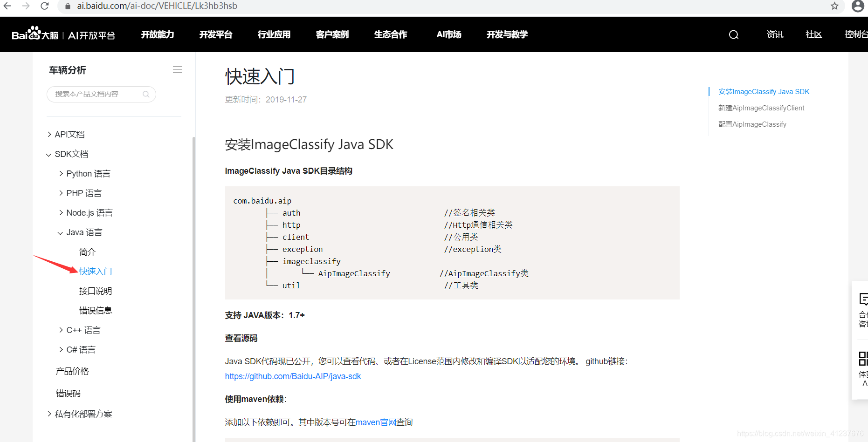Toggle sidebar with hamburger menu icon
Screen dimensions: 868x442
(178, 69)
